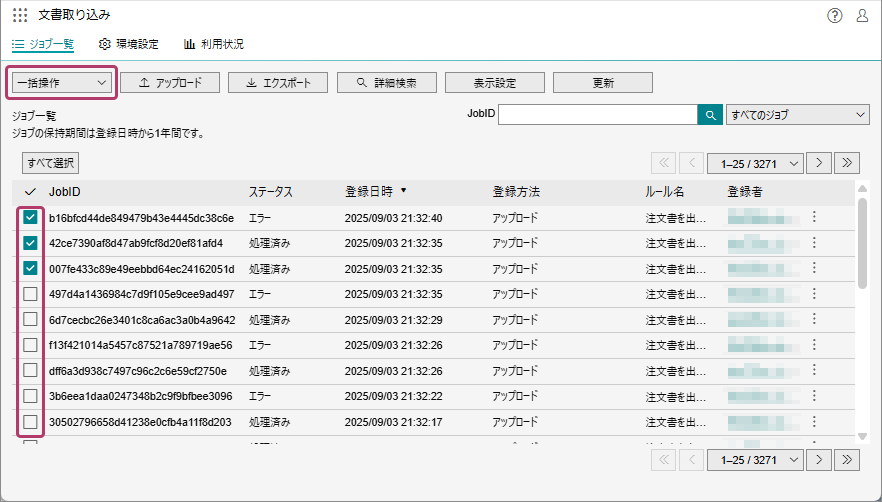Open the help question mark icon

click(835, 15)
